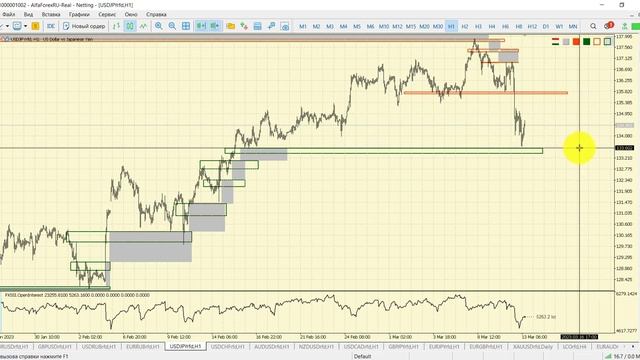Click the zoom in magnifier icon

[x=159, y=26]
